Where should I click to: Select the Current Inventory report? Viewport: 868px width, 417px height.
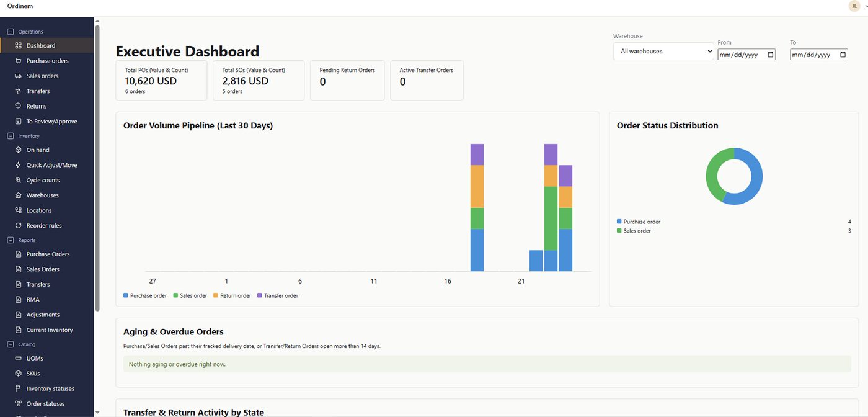(47, 330)
